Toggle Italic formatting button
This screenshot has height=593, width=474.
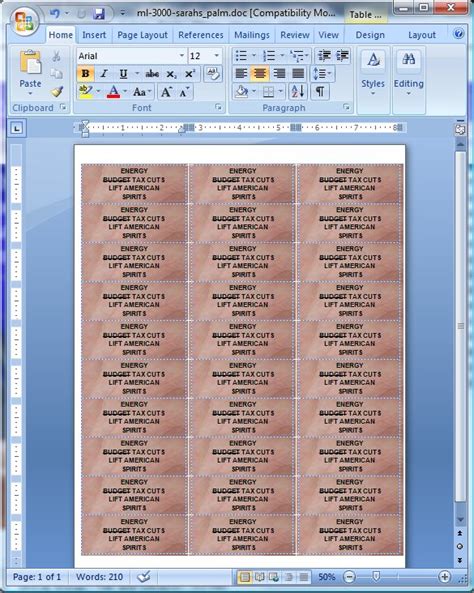[104, 74]
